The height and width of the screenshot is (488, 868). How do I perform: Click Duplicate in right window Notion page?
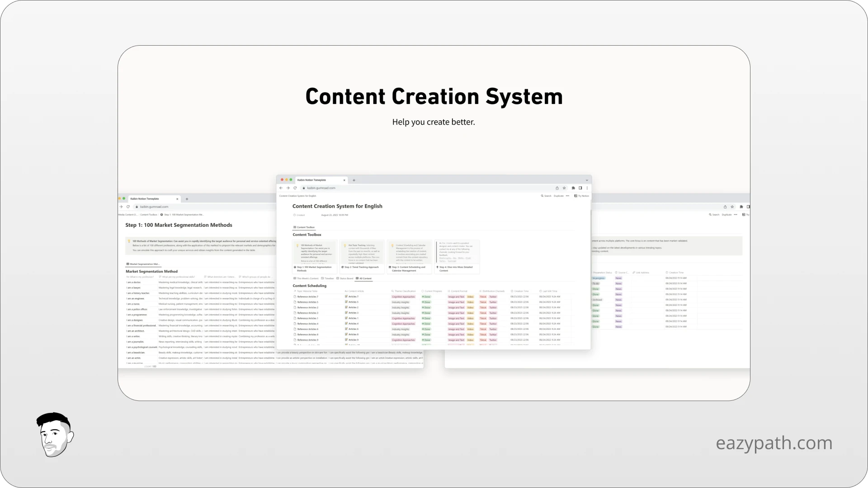point(727,215)
